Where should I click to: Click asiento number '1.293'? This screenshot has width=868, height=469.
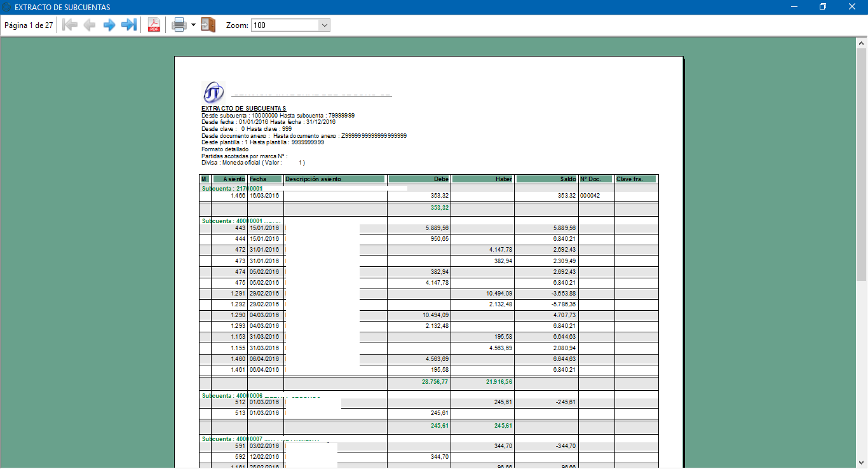click(238, 326)
